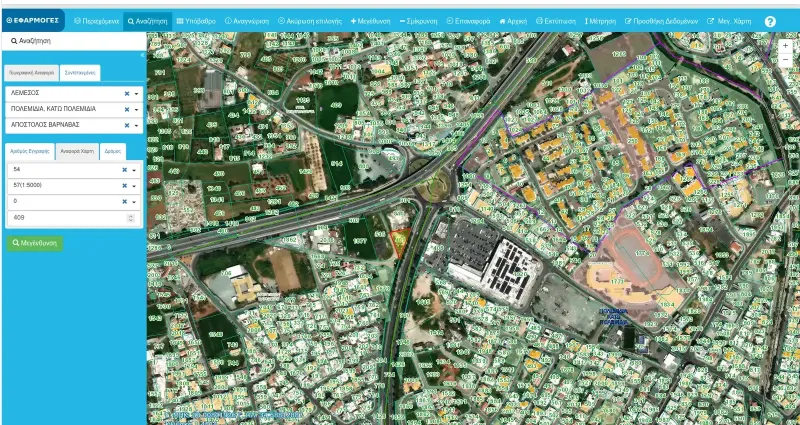Select the Αναζήτηση search tool in toolbar
Viewport: 800px width, 425px height.
click(147, 21)
